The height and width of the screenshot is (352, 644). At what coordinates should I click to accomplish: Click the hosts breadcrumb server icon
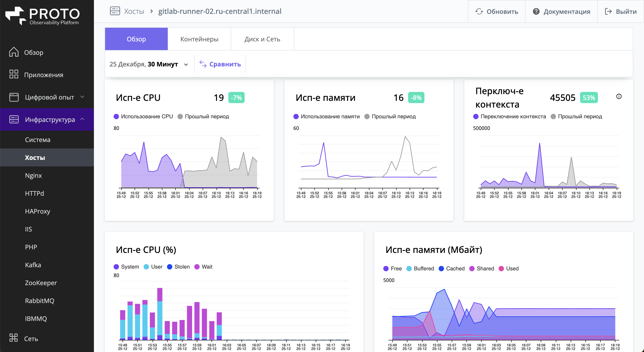115,11
